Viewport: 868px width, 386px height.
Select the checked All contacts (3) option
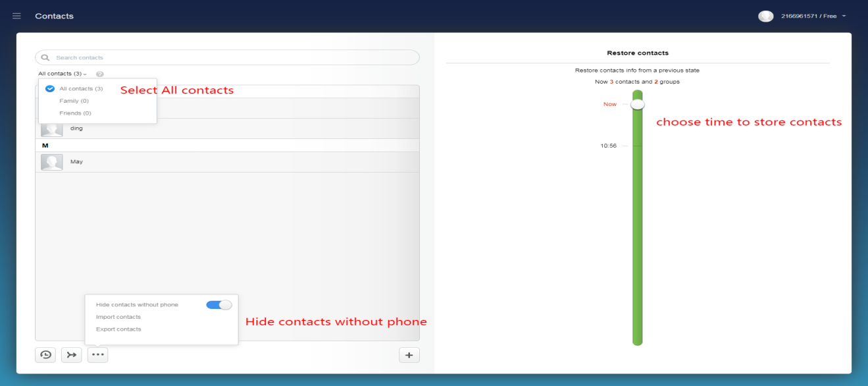(x=80, y=88)
